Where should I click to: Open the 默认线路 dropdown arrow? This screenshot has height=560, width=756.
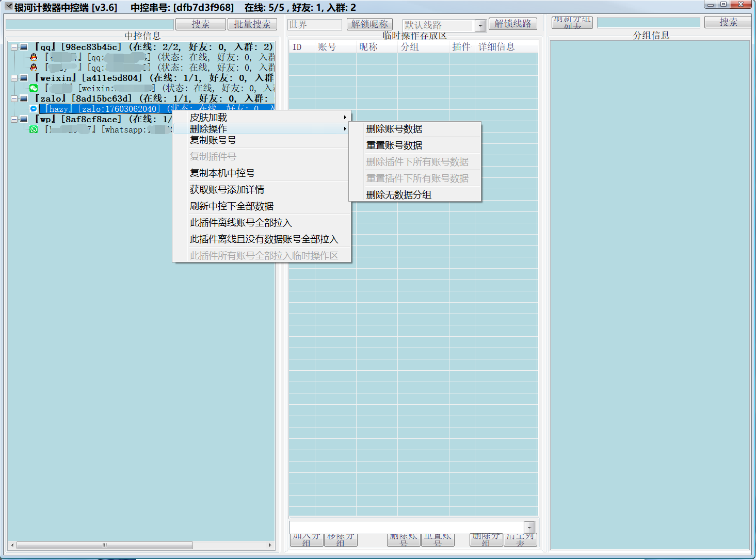pos(480,25)
